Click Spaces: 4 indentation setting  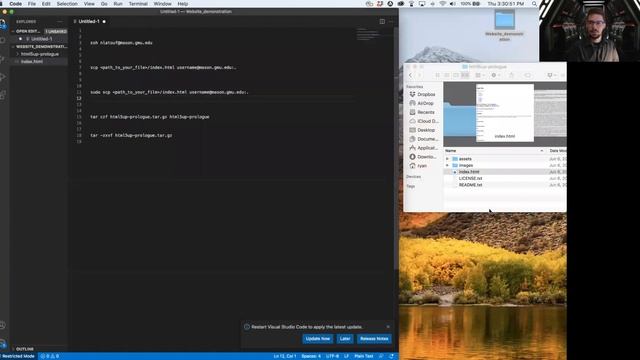311,356
